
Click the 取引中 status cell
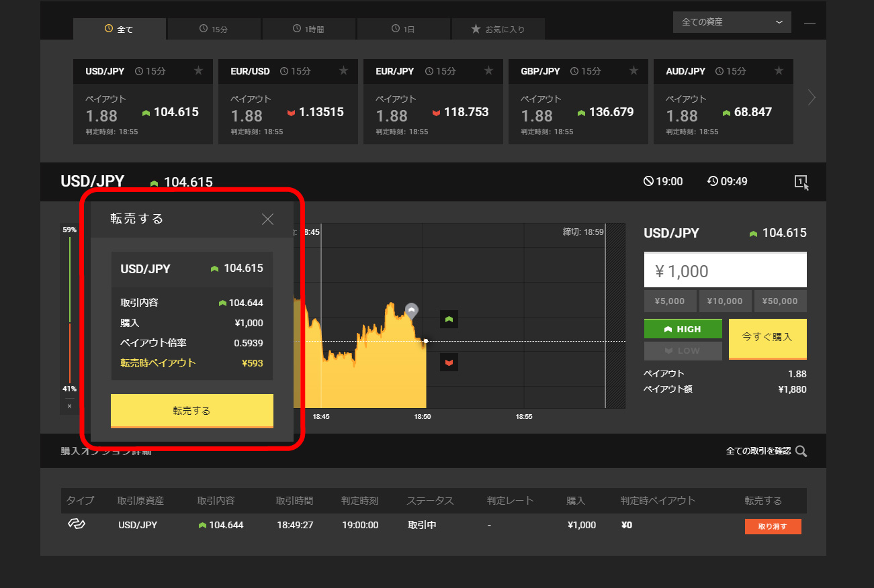click(x=422, y=525)
